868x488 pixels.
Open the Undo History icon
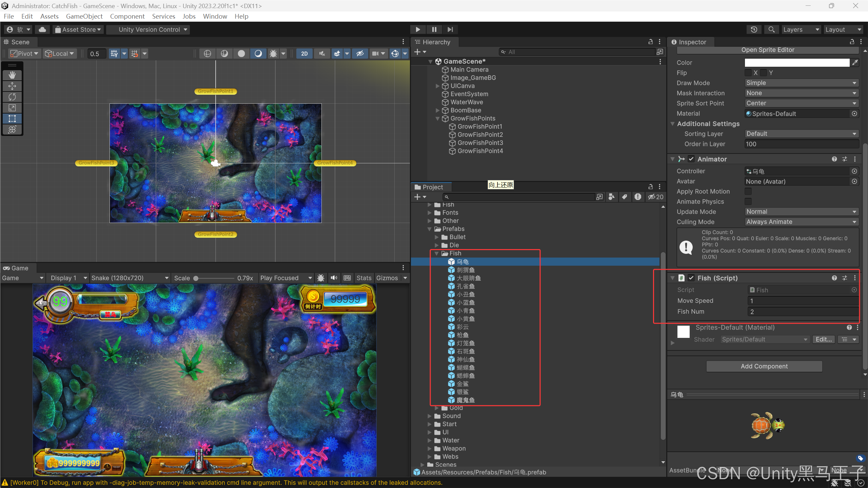pos(754,29)
